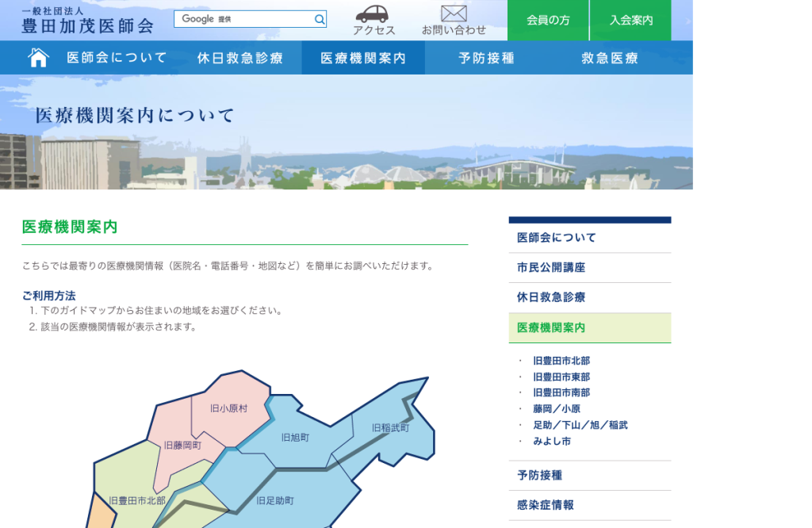Open the 入会案内 button
The width and height of the screenshot is (812, 528).
click(x=630, y=20)
